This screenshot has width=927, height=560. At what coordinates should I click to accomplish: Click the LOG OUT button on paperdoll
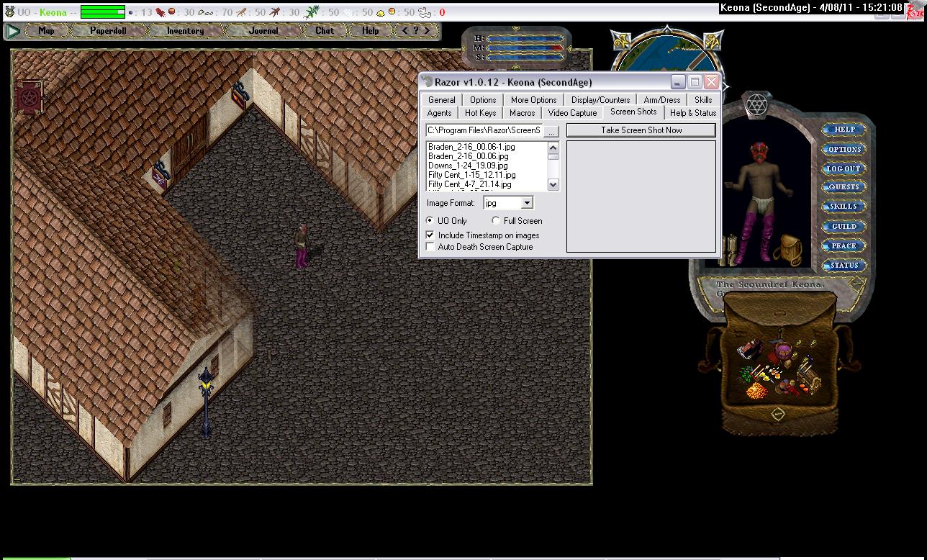tap(844, 168)
